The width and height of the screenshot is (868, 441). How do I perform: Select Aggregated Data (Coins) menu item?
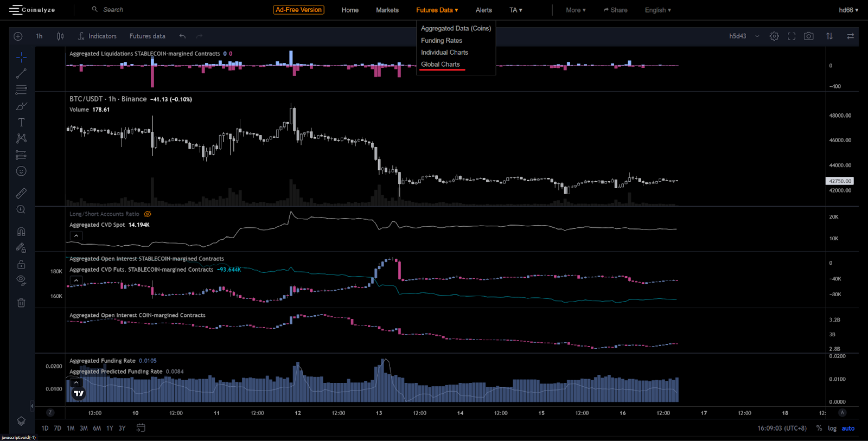[456, 28]
